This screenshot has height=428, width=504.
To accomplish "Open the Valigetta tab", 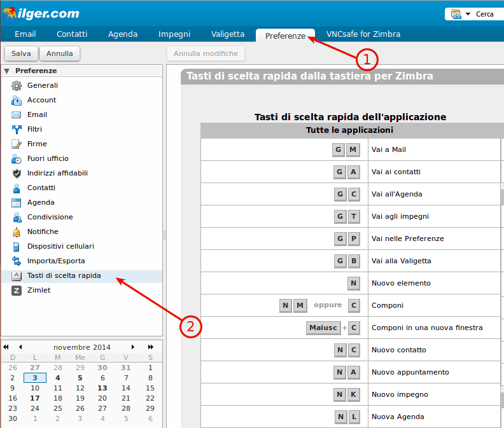I will tap(228, 34).
